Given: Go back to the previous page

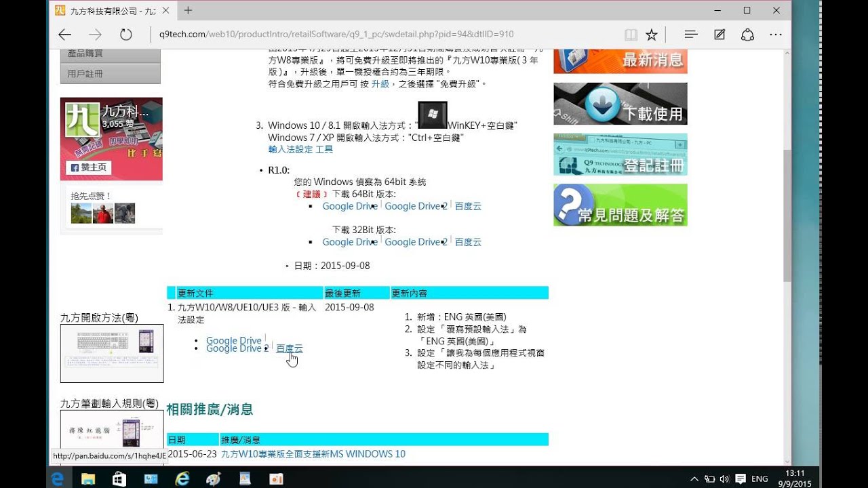Looking at the screenshot, I should [x=64, y=35].
